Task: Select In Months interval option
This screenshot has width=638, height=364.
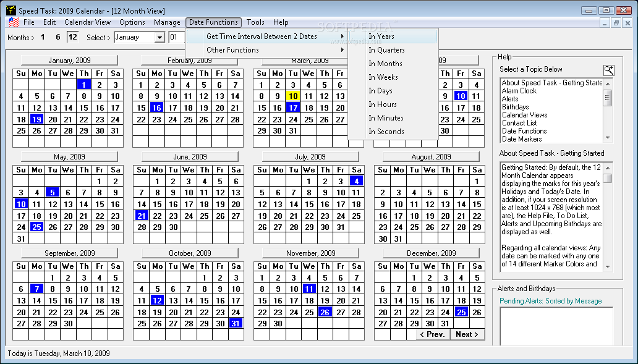Action: point(393,64)
